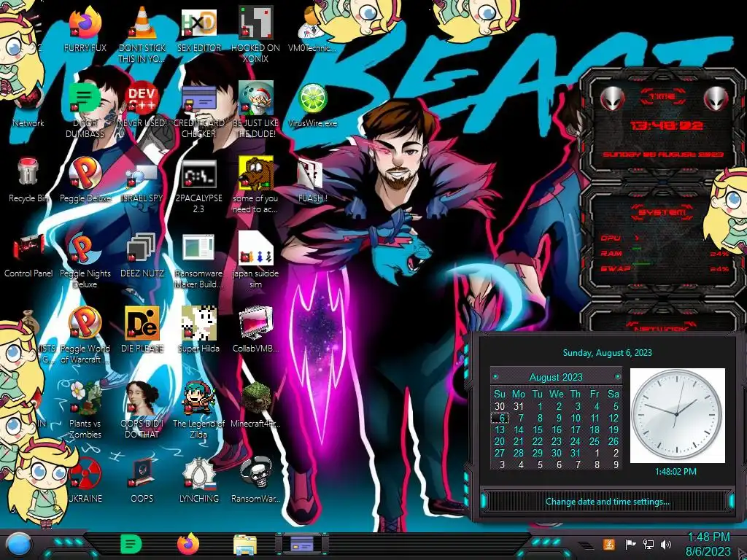Go to previous month in calendar
Viewport: 747px width, 560px height.
(x=495, y=377)
